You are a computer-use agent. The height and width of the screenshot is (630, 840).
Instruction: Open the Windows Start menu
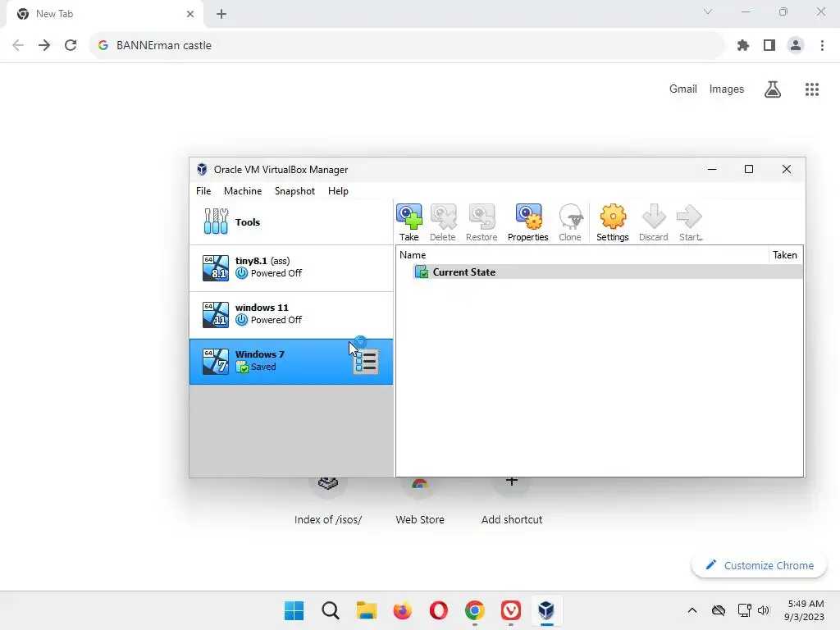point(294,610)
